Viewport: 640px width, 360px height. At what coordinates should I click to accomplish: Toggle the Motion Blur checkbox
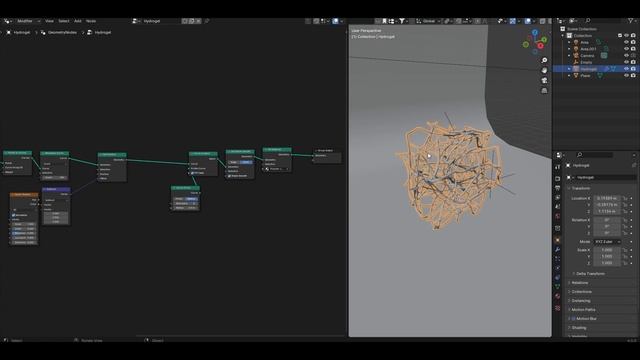point(573,319)
